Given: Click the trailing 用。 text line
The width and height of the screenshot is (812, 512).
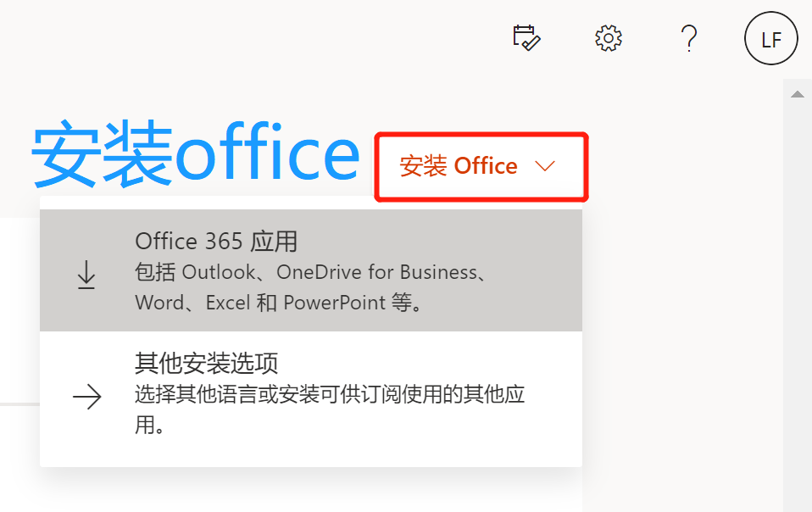Looking at the screenshot, I should point(148,425).
